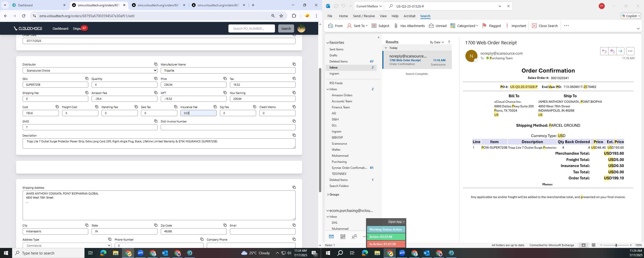Click the OMS Search button
The width and height of the screenshot is (644, 258).
point(286,28)
